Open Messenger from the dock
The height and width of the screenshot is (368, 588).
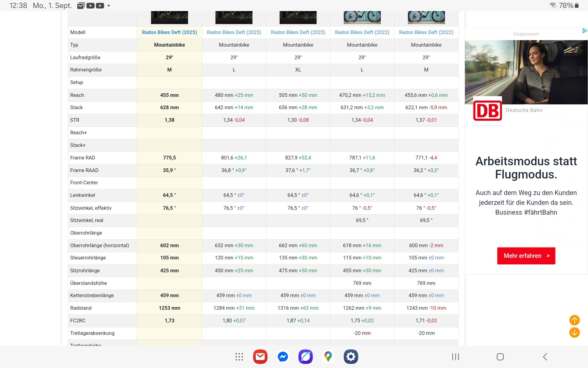[283, 357]
